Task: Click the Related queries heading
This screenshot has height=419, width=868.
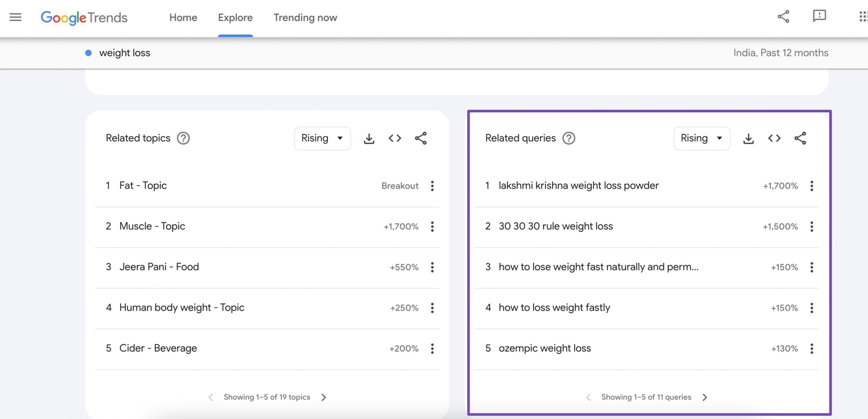Action: coord(520,138)
